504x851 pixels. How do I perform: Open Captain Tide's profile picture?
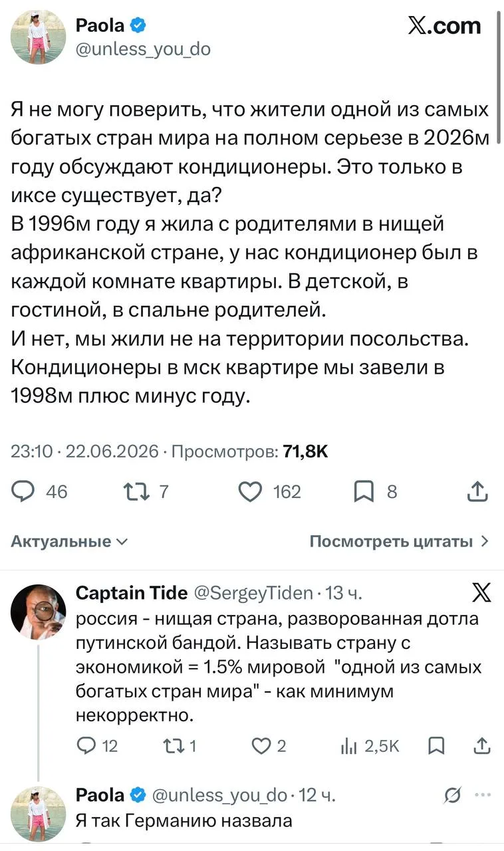click(39, 612)
